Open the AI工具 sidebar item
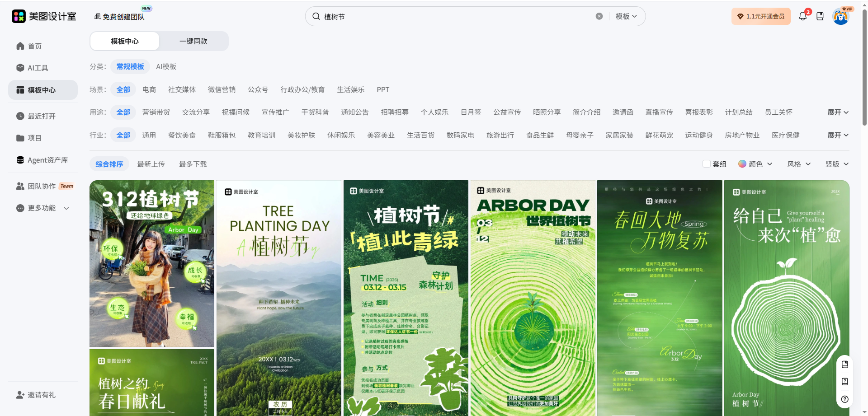The height and width of the screenshot is (416, 868). [x=38, y=68]
